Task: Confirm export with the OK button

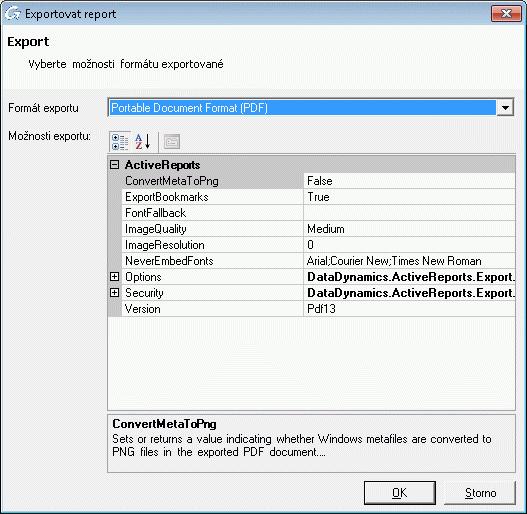Action: [400, 493]
